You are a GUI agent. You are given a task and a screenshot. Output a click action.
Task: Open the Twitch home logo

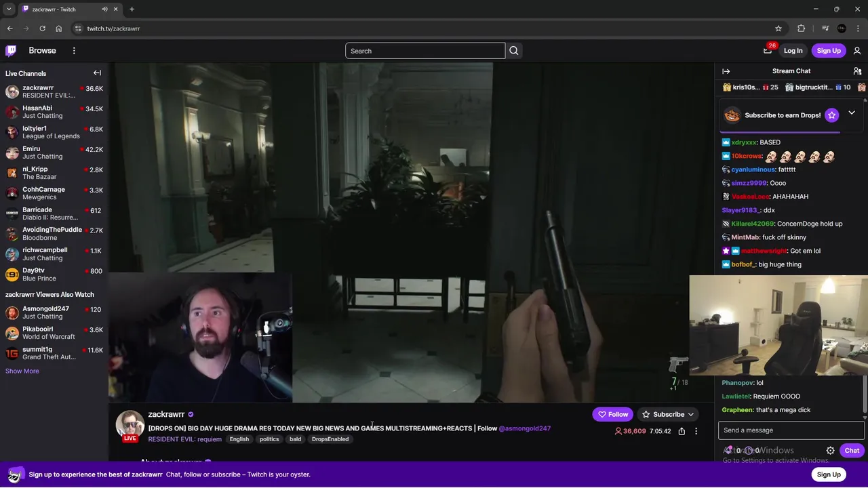pyautogui.click(x=11, y=51)
